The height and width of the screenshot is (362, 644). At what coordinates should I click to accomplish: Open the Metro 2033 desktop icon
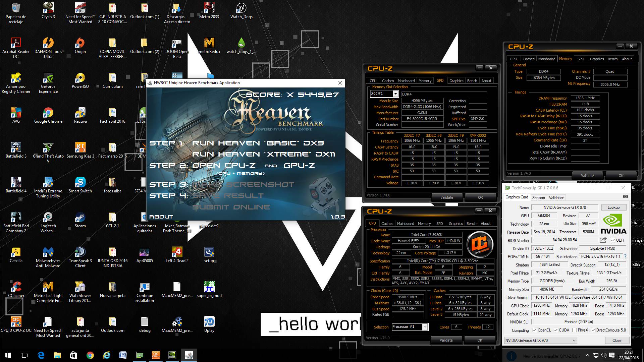tap(209, 11)
